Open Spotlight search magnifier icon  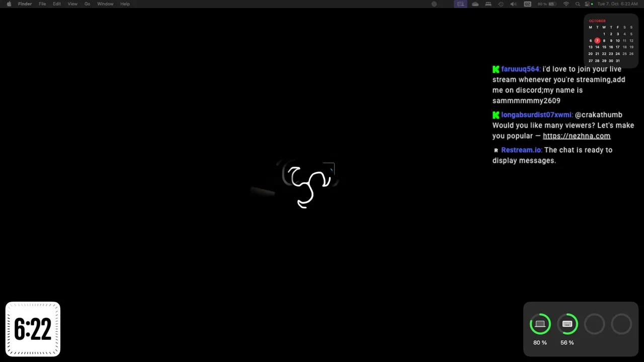pyautogui.click(x=578, y=4)
